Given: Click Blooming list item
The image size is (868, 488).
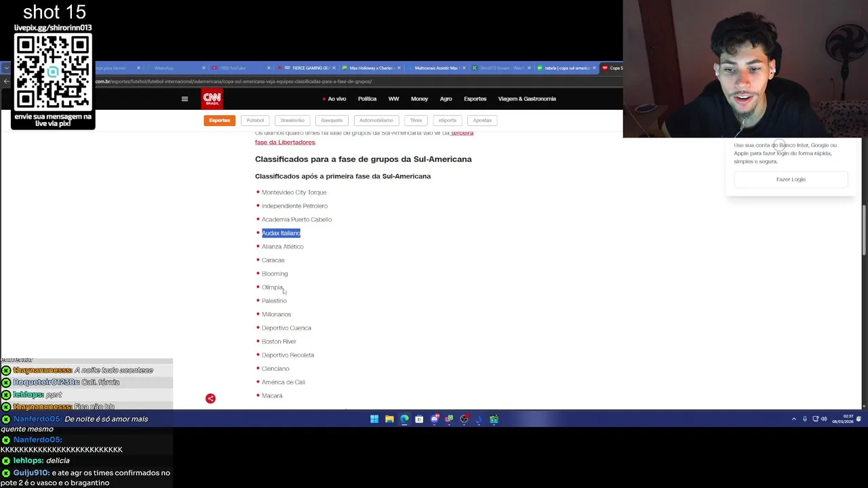Looking at the screenshot, I should (275, 274).
